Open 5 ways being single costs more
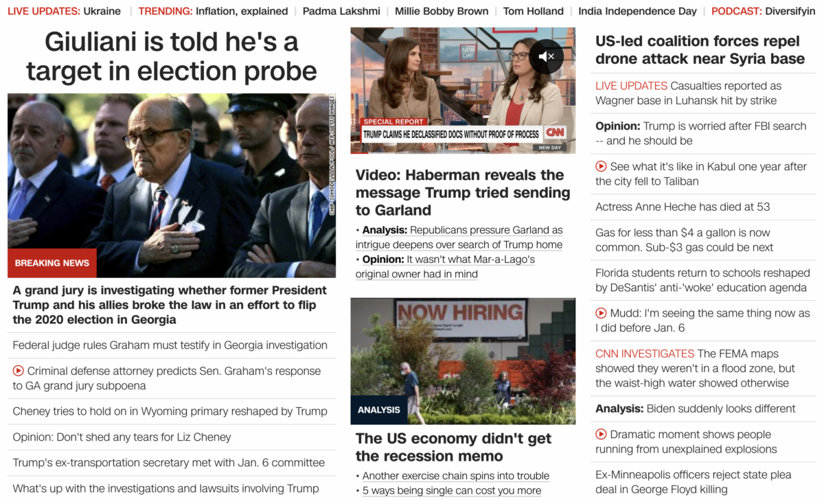This screenshot has height=504, width=824. pyautogui.click(x=452, y=490)
